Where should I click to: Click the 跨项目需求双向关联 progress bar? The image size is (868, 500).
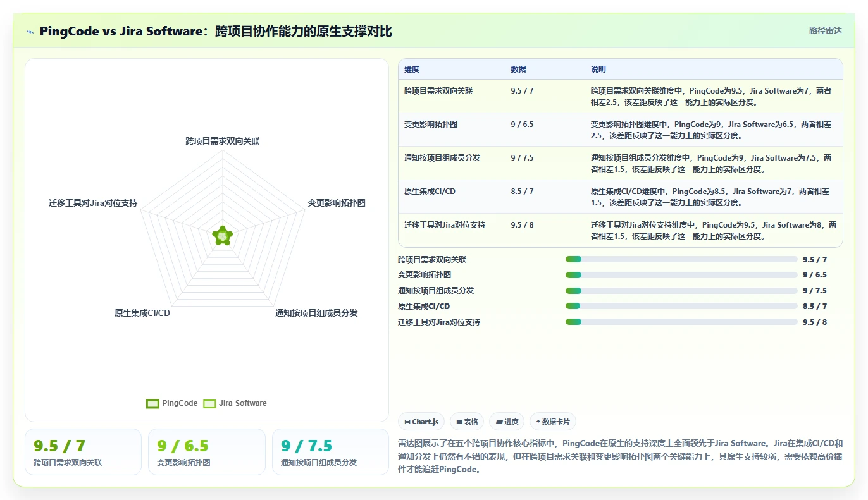tap(681, 259)
